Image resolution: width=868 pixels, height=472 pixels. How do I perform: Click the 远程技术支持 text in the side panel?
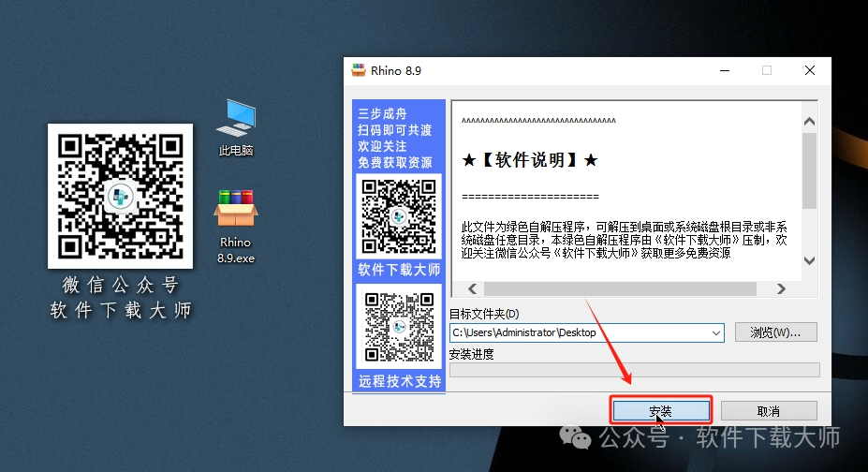point(400,381)
